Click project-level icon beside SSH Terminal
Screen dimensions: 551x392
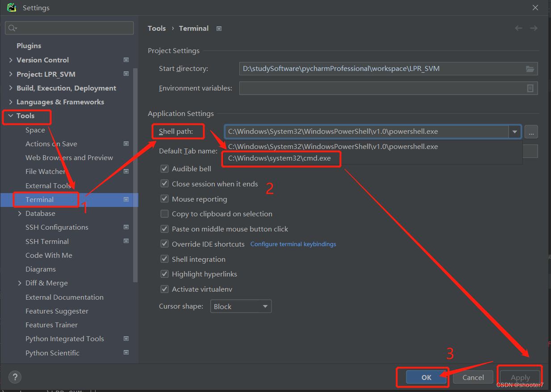tap(126, 241)
